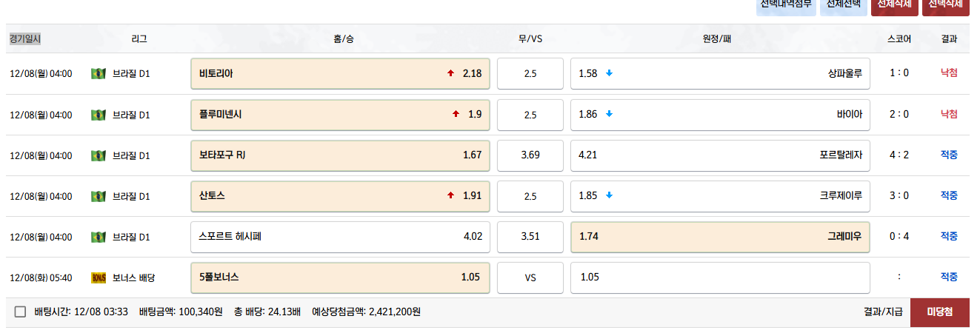Click the 미당첨 result button
The height and width of the screenshot is (333, 980).
tap(939, 312)
